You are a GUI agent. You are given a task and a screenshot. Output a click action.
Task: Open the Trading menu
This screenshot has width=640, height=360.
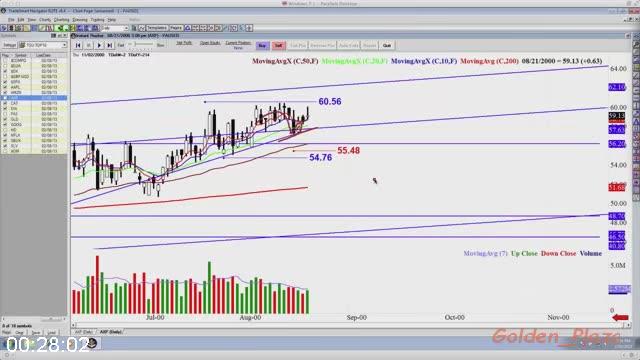pyautogui.click(x=98, y=20)
